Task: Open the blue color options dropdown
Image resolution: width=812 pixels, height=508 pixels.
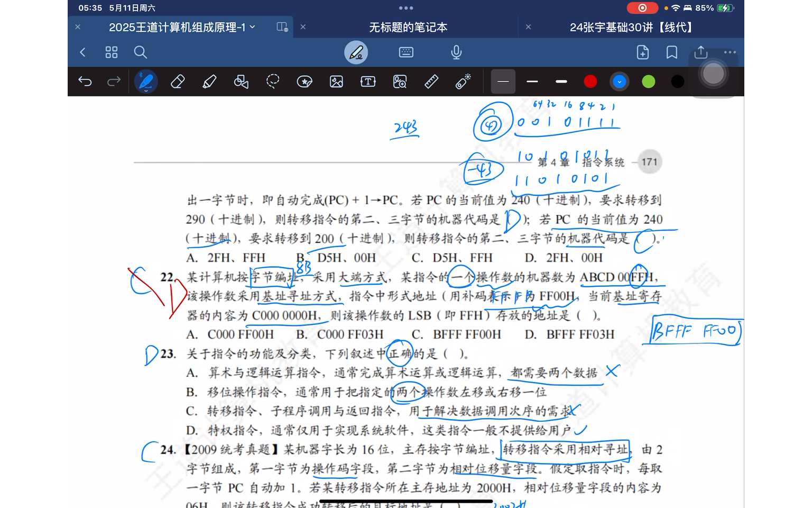Action: coord(620,81)
